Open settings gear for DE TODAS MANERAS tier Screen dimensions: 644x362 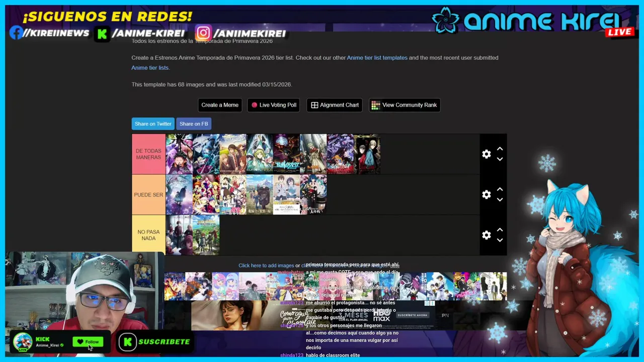(486, 154)
